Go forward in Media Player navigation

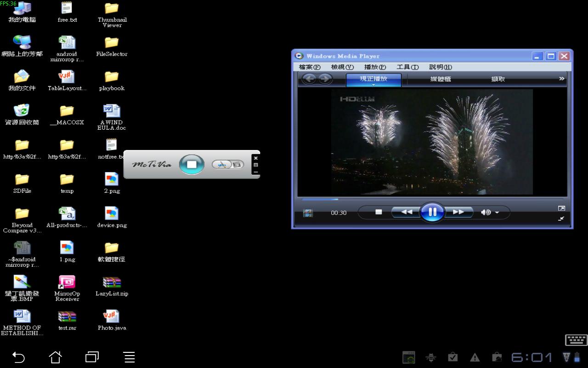(325, 79)
